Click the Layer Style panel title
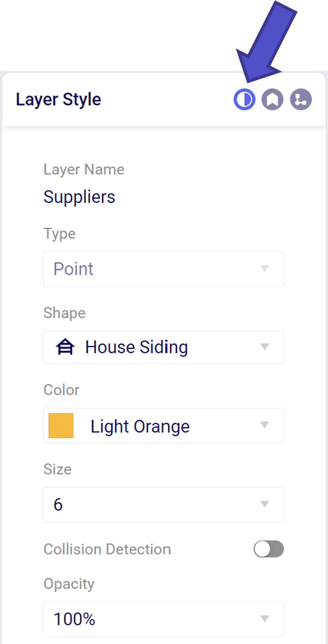Screen dimensions: 328x644 [x=59, y=99]
